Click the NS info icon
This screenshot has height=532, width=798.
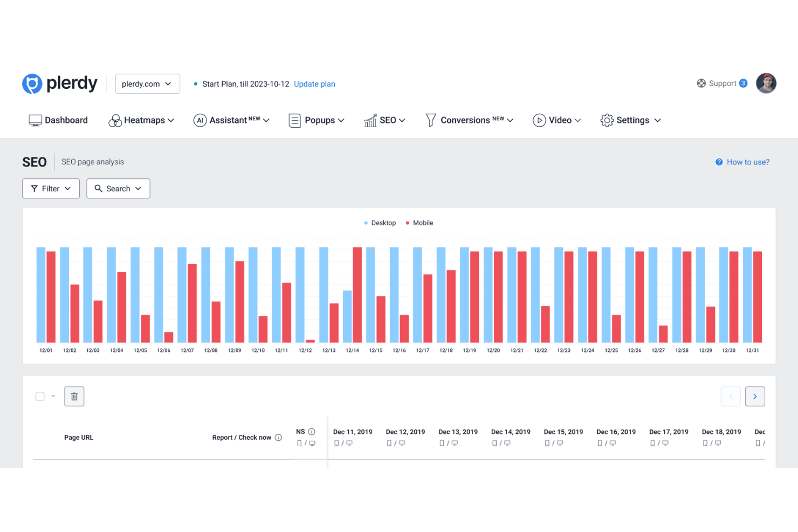pyautogui.click(x=312, y=432)
